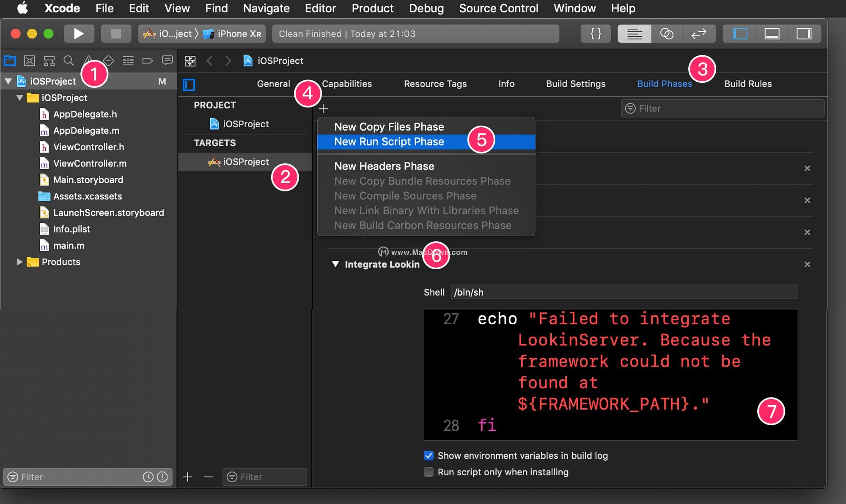
Task: Go forward with the right chevron
Action: click(228, 61)
